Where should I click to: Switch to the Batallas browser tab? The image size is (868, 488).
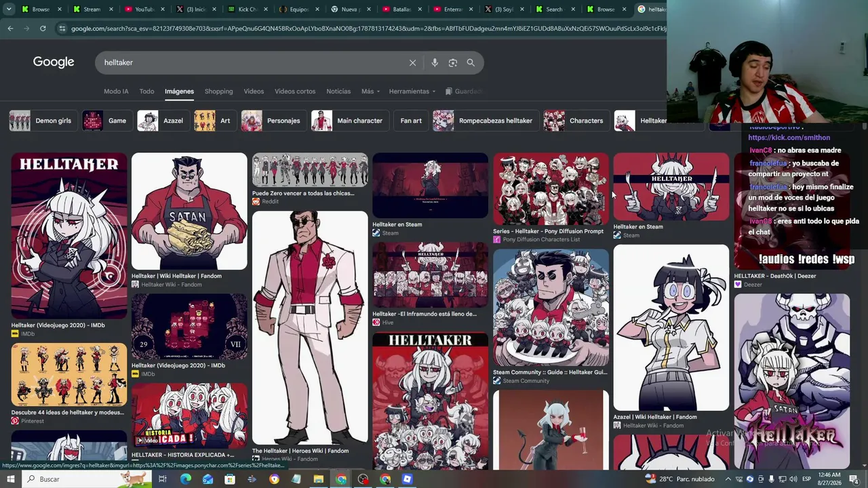click(402, 9)
